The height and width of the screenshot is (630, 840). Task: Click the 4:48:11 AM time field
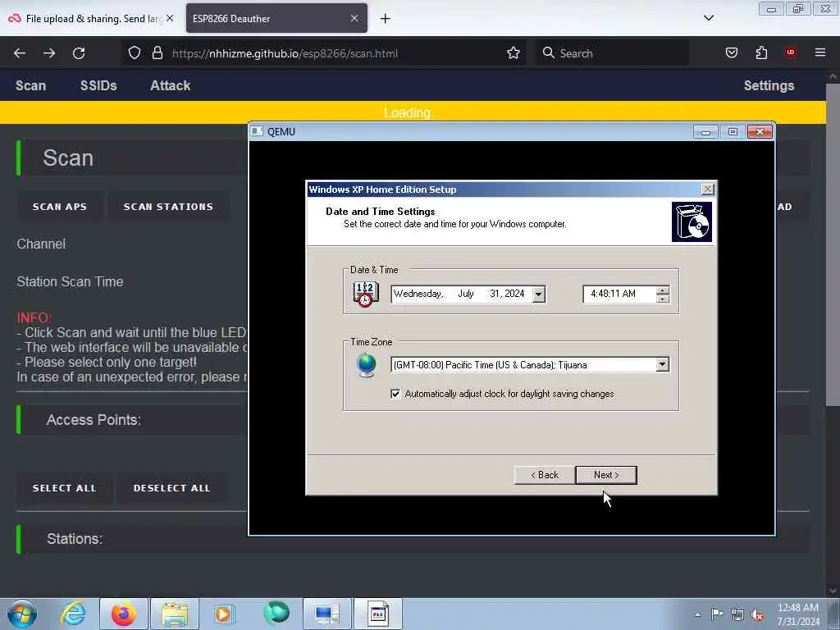pyautogui.click(x=620, y=294)
